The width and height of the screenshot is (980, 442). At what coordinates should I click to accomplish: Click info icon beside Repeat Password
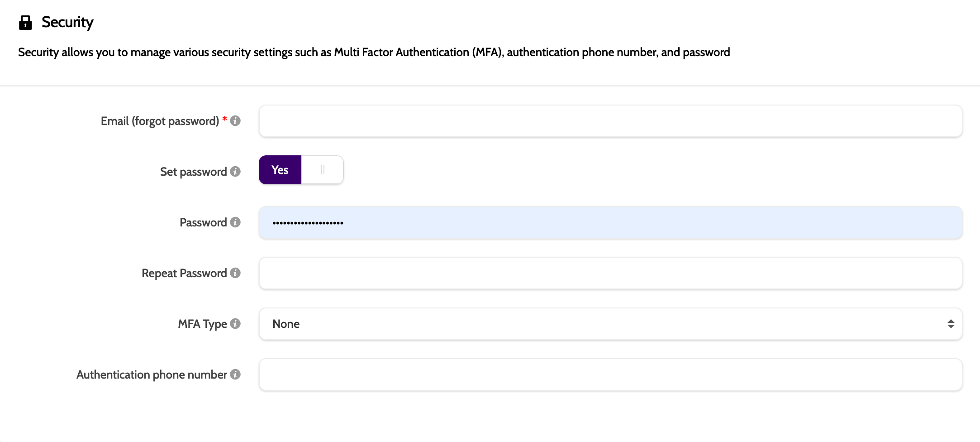[x=235, y=273]
